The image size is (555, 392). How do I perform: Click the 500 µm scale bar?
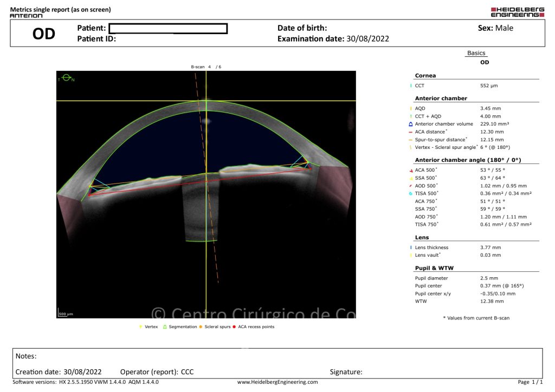(66, 313)
